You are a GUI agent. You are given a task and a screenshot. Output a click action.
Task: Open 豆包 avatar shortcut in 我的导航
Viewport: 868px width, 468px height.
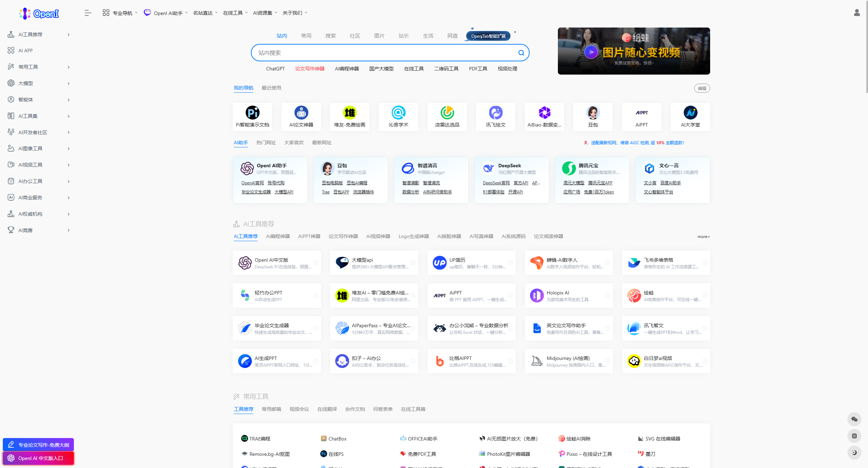593,113
